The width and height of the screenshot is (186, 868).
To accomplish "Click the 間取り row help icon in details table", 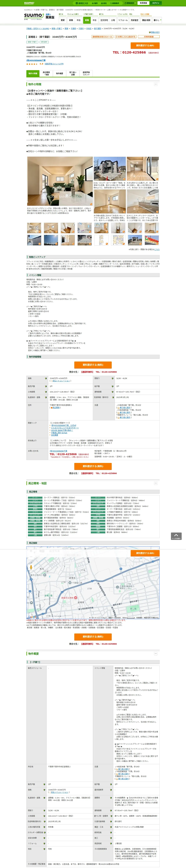I will click(112, 378).
